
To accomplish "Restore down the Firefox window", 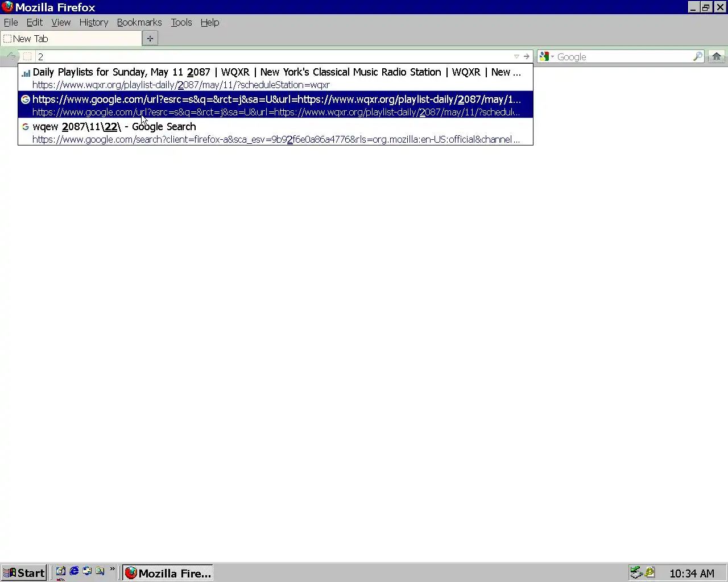I will coord(706,7).
